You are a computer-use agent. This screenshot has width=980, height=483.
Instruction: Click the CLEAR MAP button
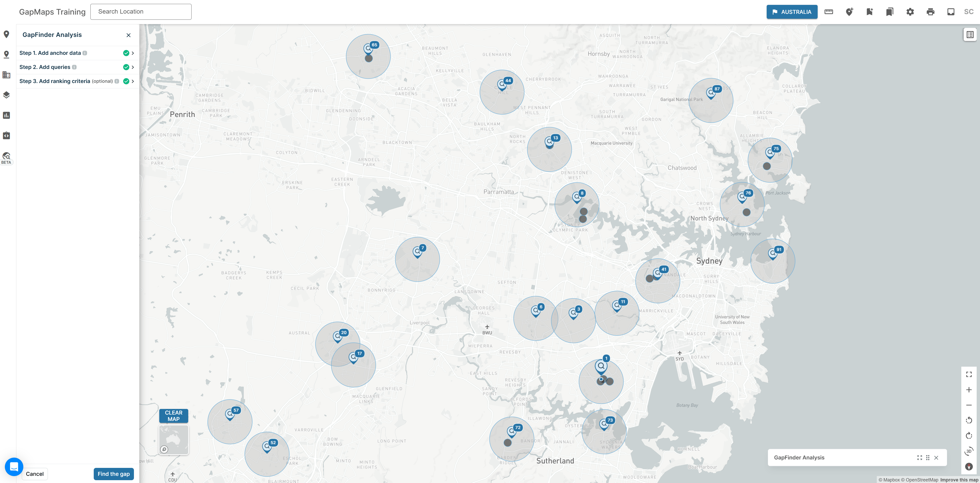(173, 416)
